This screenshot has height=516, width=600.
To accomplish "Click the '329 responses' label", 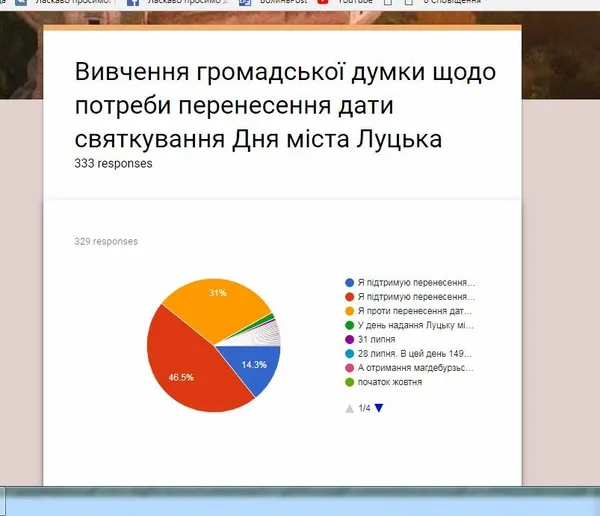I will (106, 242).
